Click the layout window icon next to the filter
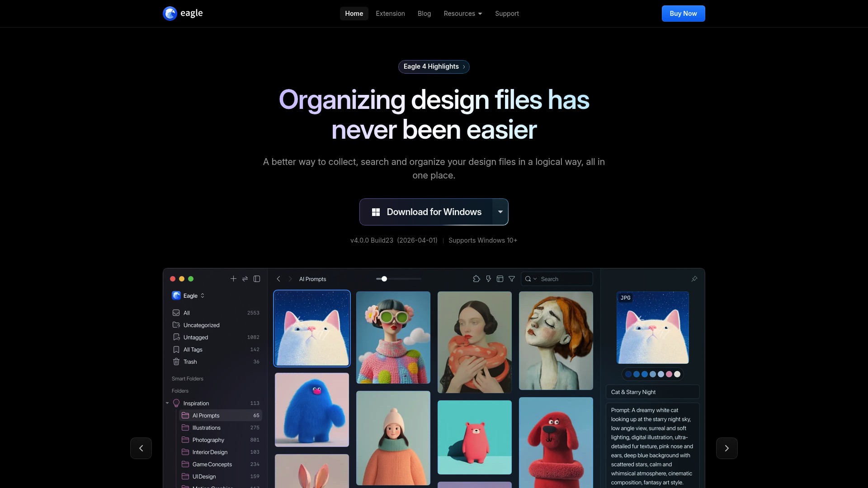868x488 pixels. click(500, 279)
